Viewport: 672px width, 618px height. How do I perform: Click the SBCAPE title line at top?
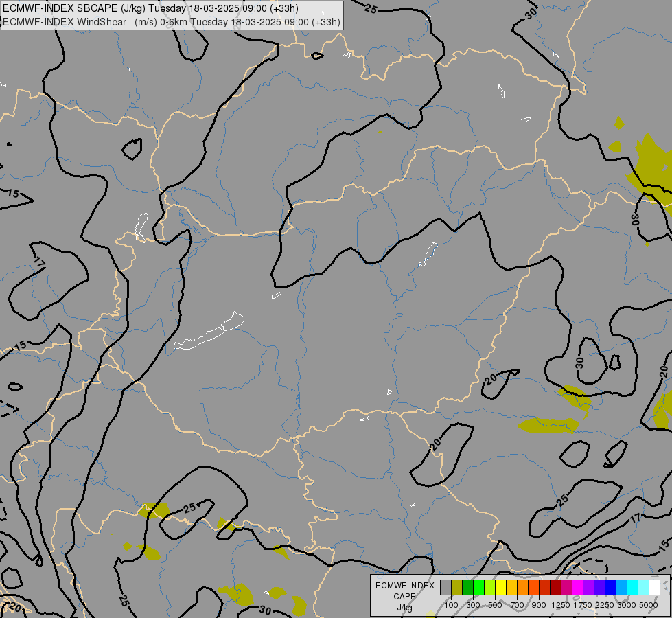click(x=150, y=8)
